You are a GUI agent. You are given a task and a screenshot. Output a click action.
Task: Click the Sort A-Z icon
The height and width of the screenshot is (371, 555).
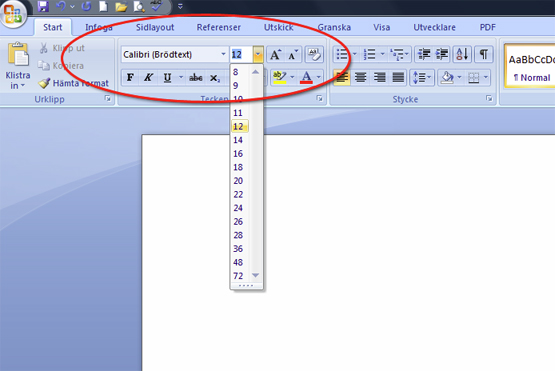(462, 55)
